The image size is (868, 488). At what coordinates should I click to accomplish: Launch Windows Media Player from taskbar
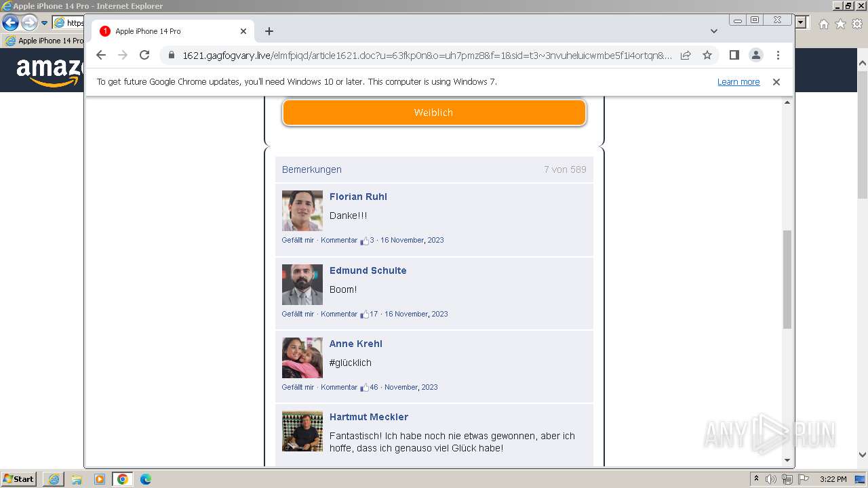(100, 479)
